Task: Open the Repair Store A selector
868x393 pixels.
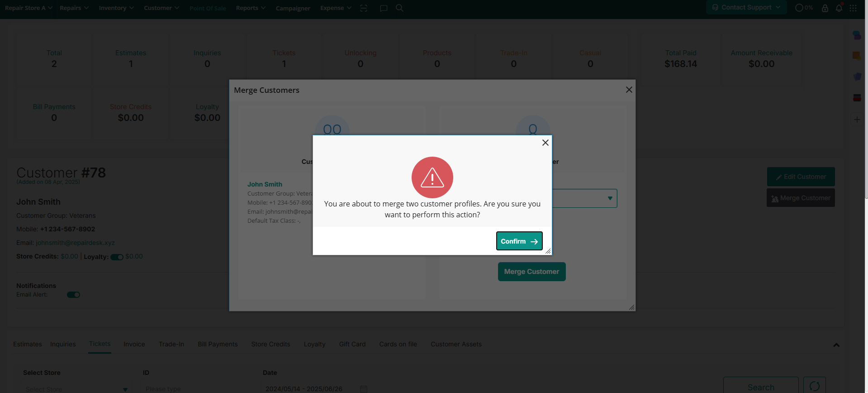Action: (x=28, y=8)
